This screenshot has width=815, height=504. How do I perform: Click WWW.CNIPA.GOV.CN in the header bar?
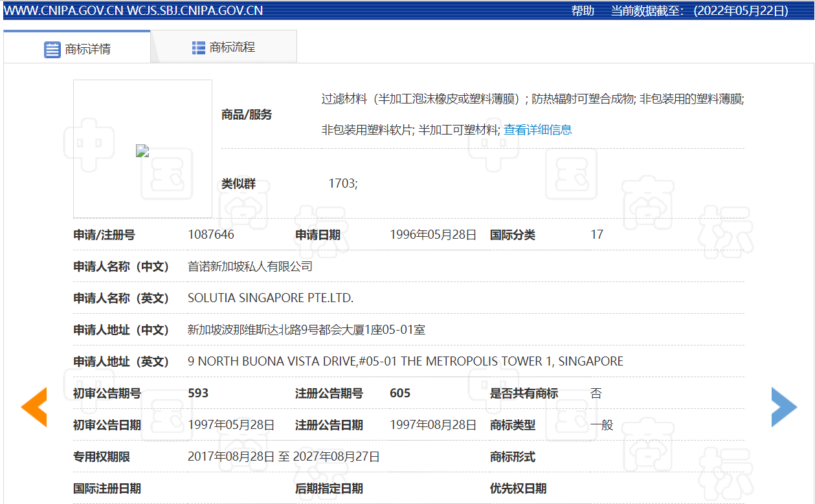(63, 10)
